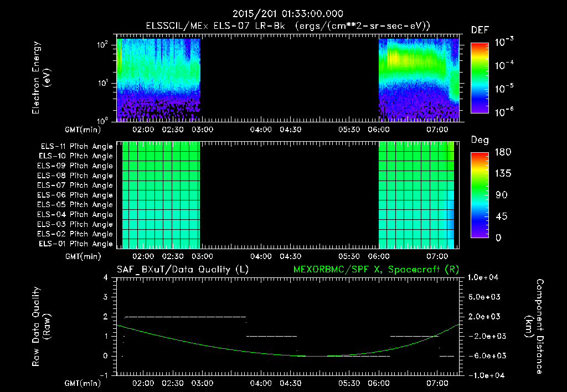Select the ELS-07 Pitch Angle row label
567x392 pixels.
75,185
